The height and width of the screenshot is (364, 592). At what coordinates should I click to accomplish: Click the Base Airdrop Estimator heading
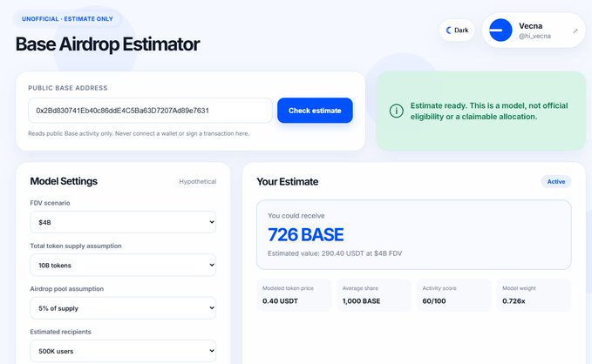click(107, 44)
